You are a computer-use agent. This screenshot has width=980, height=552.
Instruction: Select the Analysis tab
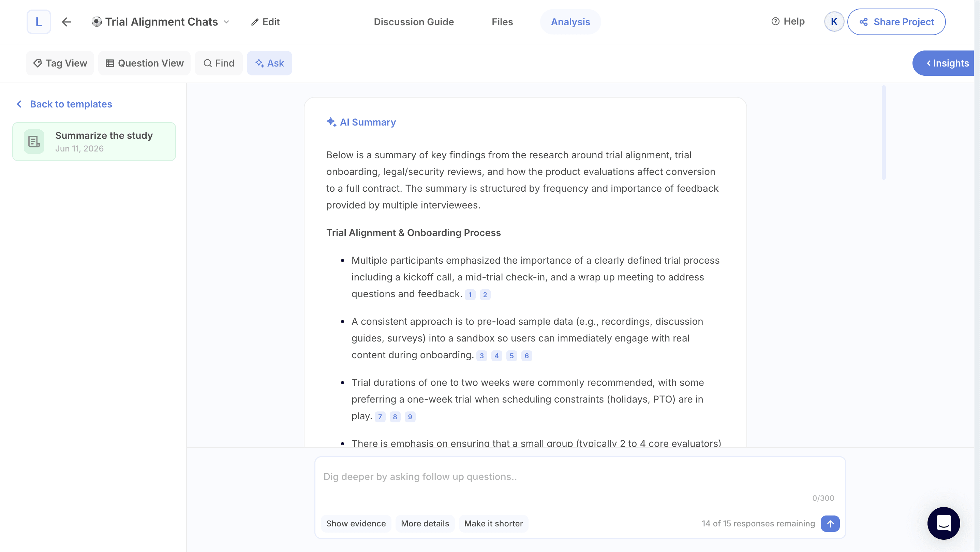(570, 22)
